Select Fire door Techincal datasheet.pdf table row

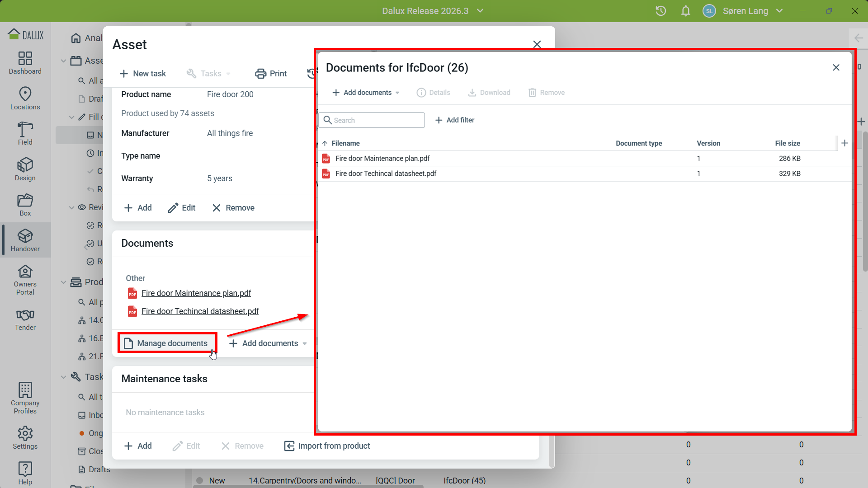[x=585, y=174]
